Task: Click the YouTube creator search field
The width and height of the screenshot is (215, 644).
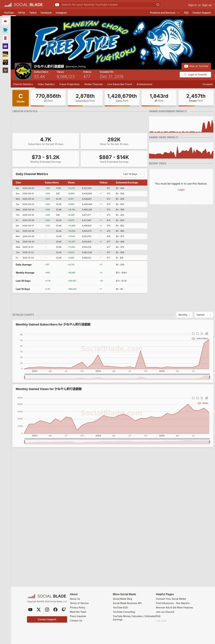Action: 107,5
